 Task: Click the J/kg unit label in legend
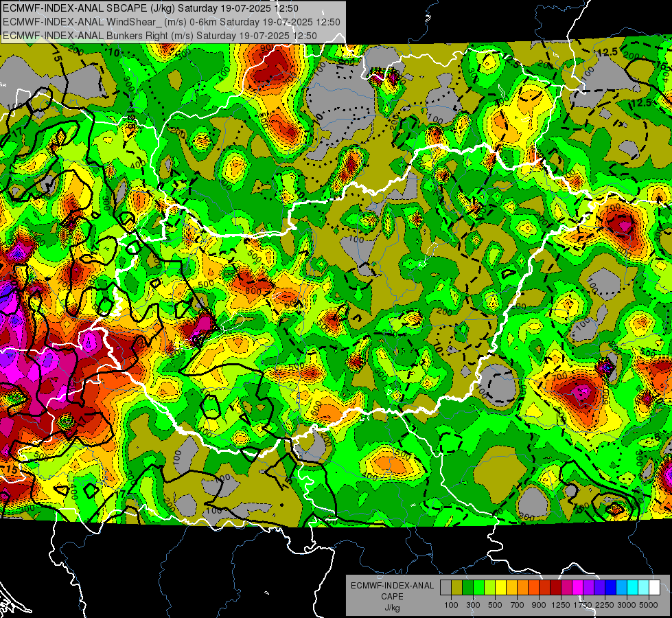[x=392, y=608]
